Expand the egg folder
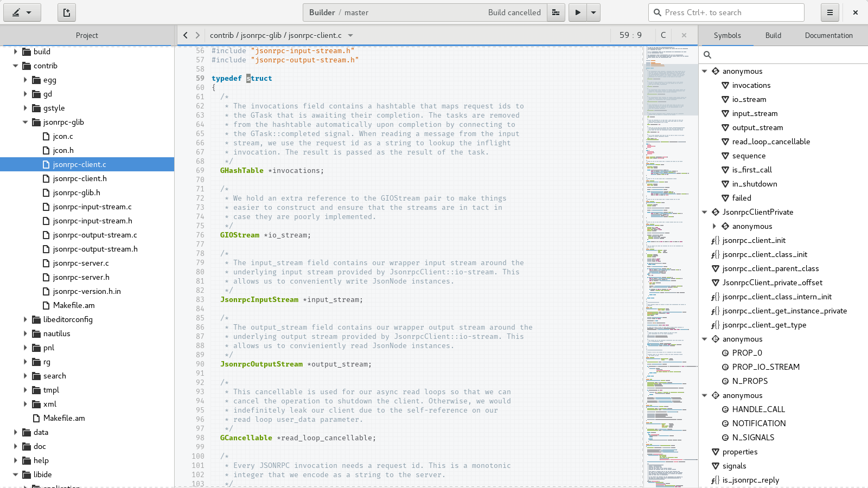 (x=25, y=80)
